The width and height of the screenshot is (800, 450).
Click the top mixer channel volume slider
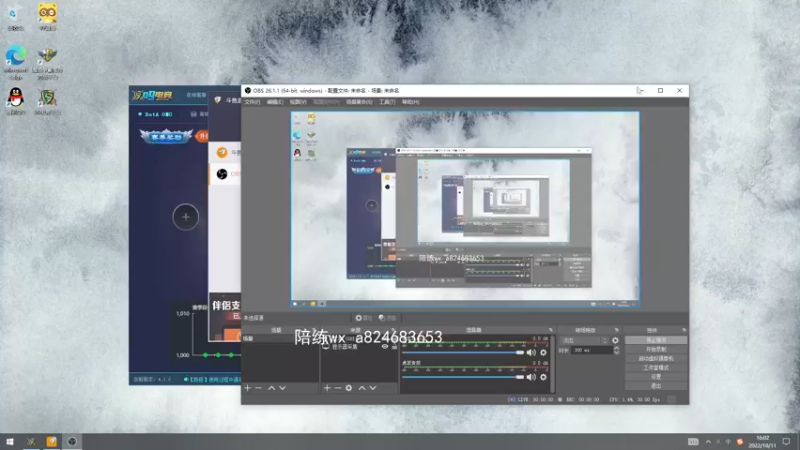point(463,353)
